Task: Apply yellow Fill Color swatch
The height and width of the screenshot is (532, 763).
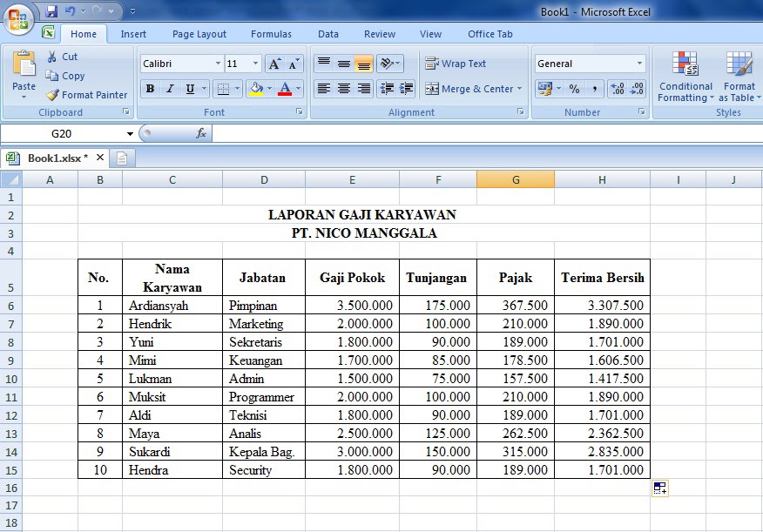Action: [256, 89]
